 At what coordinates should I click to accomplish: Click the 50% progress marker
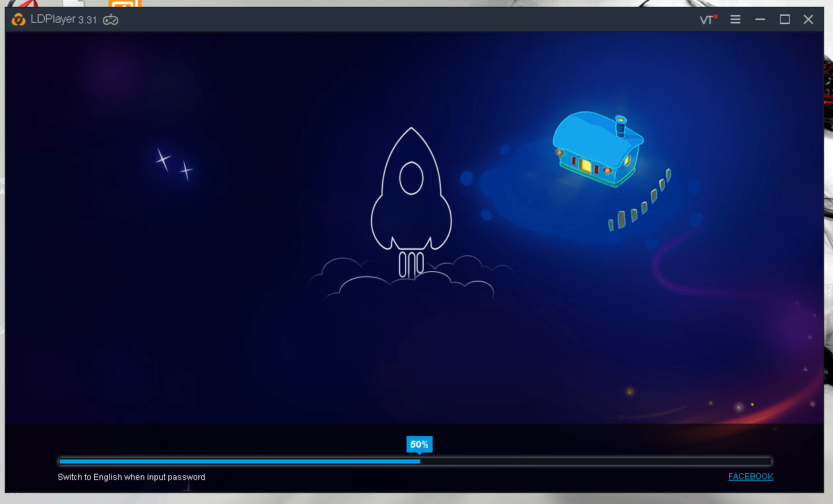point(420,445)
